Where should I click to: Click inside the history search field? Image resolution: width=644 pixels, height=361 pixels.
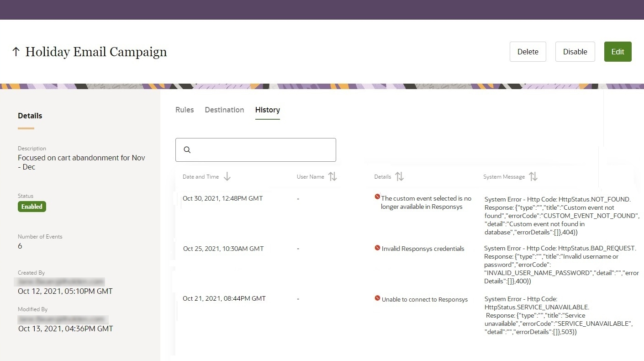pos(256,149)
